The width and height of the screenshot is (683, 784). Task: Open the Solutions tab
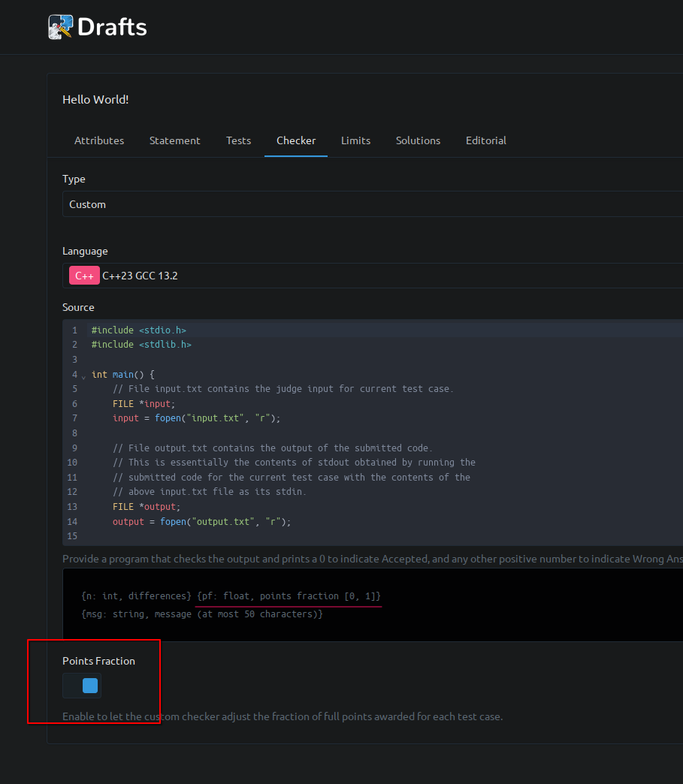418,140
